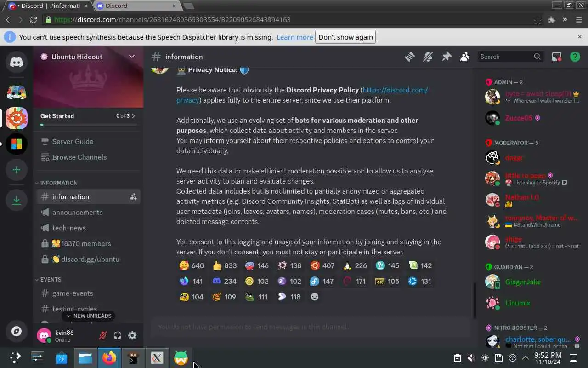Click the search magnifier icon
Viewport: 588px width, 368px height.
537,57
